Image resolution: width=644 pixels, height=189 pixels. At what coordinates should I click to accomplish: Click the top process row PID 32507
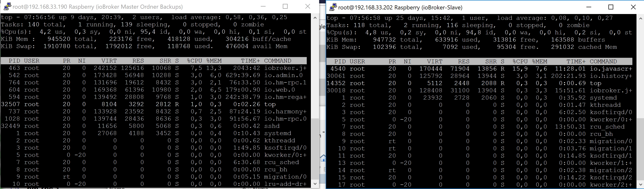(154, 104)
